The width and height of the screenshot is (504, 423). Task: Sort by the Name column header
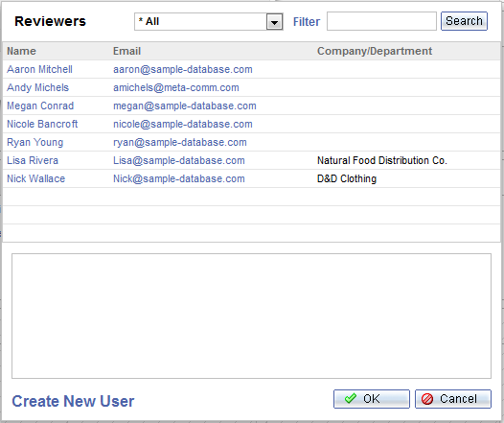(x=21, y=51)
